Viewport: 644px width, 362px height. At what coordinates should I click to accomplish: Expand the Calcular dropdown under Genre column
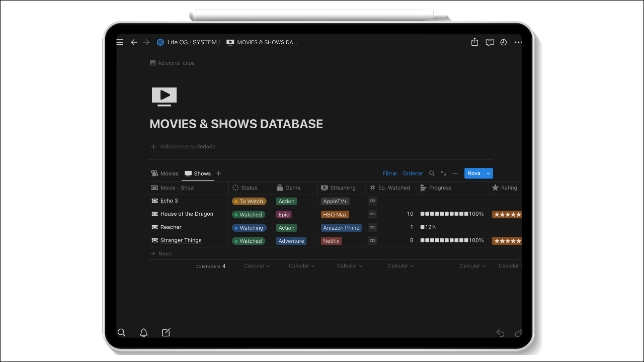click(301, 266)
